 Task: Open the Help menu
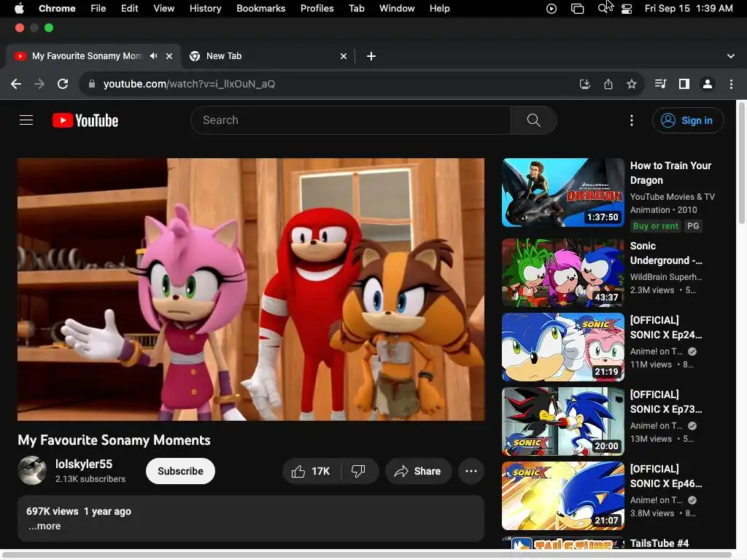pyautogui.click(x=439, y=9)
